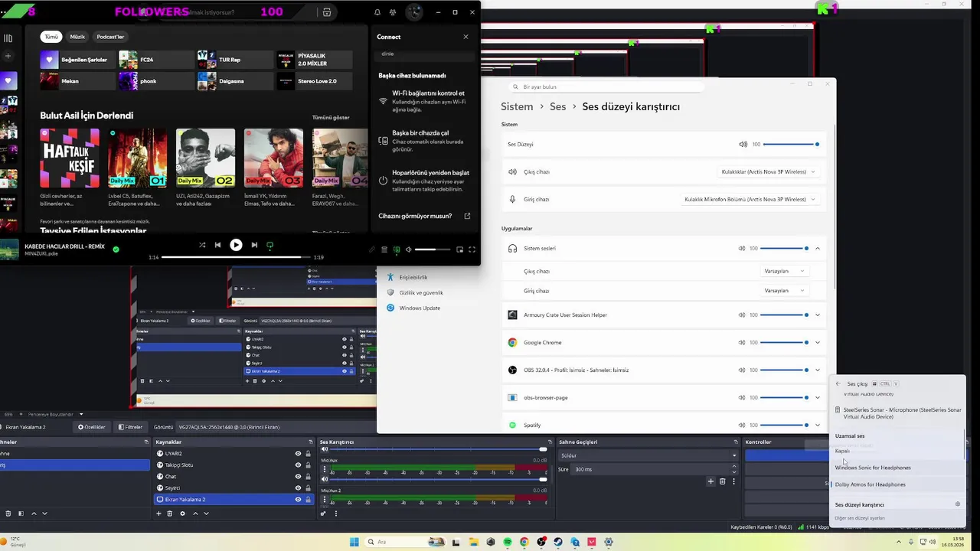This screenshot has height=551, width=980.
Task: Toggle visibility of the UYARI2 source
Action: (x=298, y=453)
